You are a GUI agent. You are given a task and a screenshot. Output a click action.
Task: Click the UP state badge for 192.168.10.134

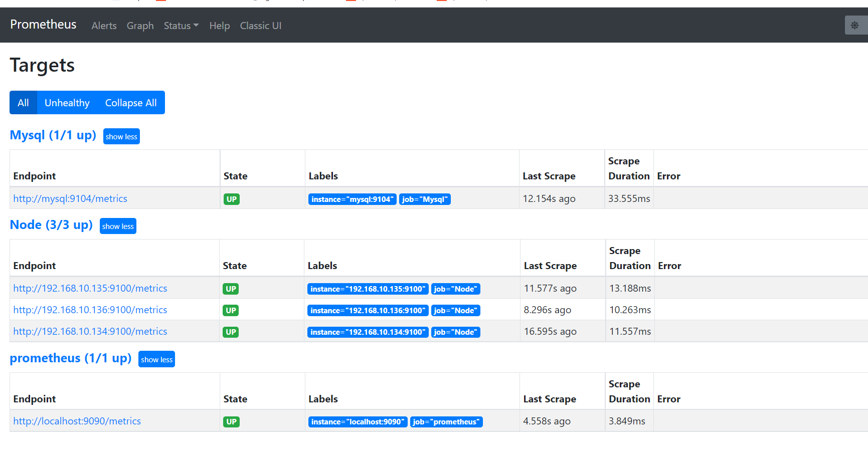coord(231,332)
